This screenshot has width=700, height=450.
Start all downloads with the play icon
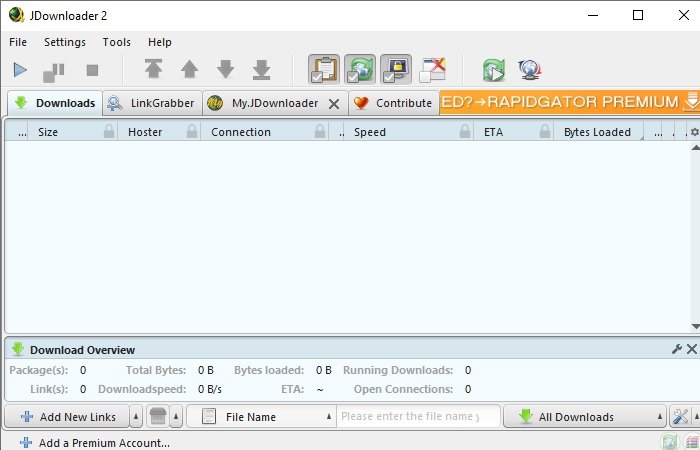[20, 70]
